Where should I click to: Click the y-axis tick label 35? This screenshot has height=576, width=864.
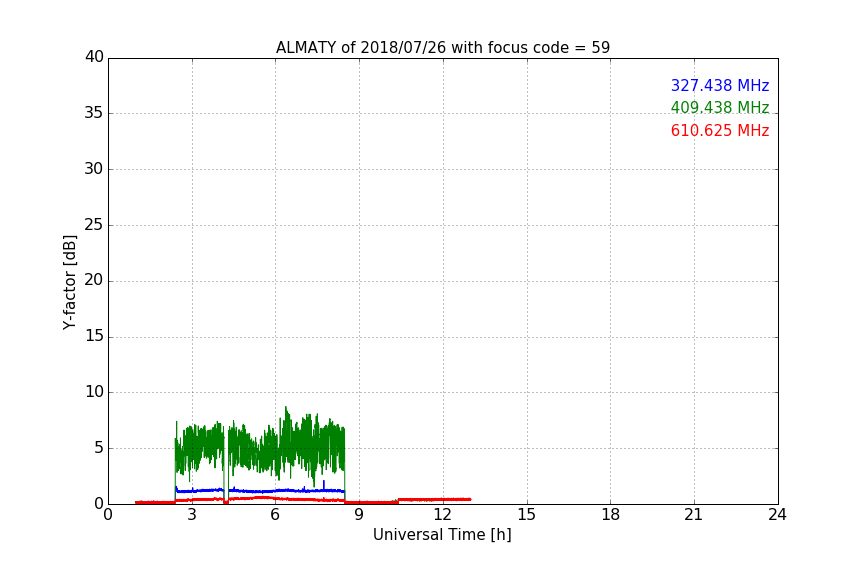click(94, 113)
